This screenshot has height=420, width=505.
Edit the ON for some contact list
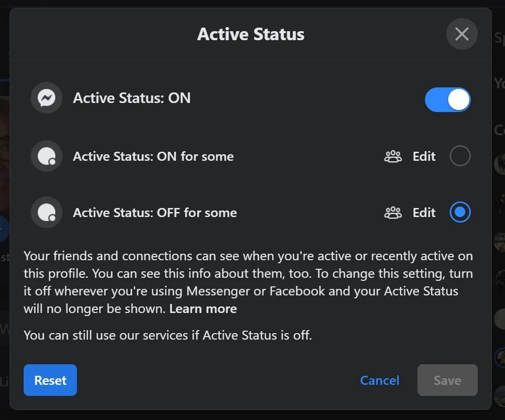pyautogui.click(x=424, y=156)
